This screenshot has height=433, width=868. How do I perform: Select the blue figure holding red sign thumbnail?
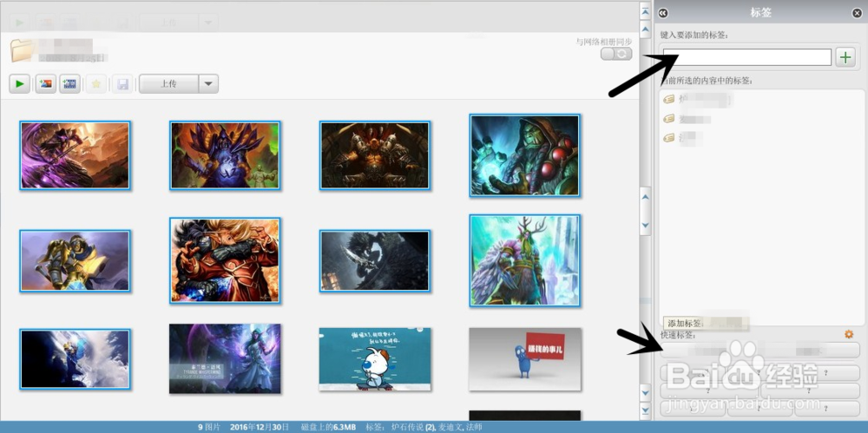(525, 358)
